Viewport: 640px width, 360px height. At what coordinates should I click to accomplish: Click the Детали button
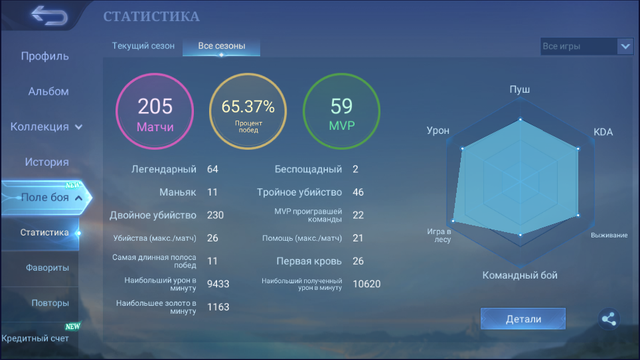523,319
